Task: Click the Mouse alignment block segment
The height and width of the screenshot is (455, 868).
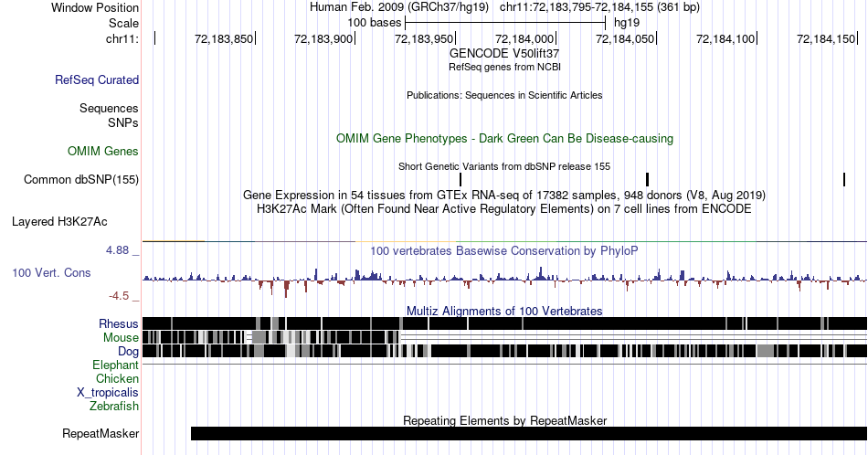Action: pos(270,337)
